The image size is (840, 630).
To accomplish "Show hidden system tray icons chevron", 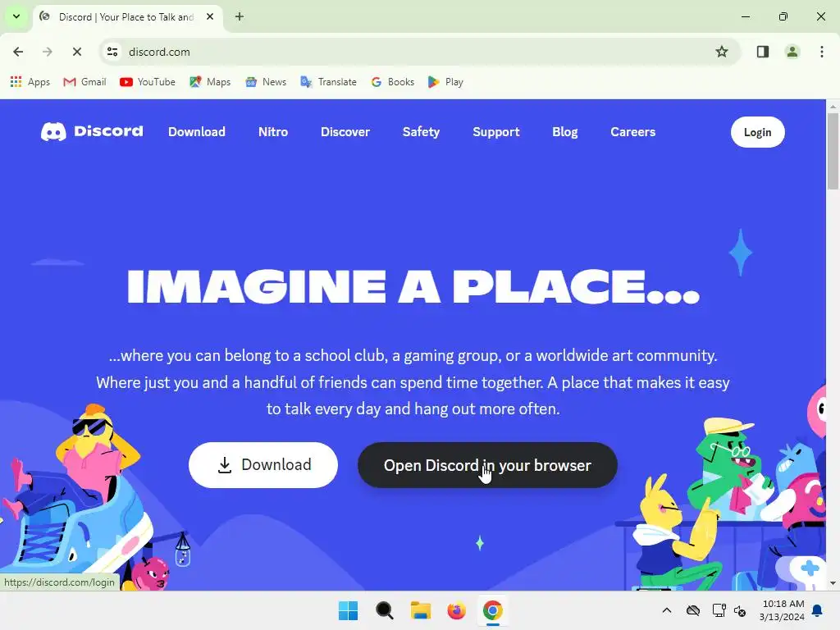I will [667, 610].
